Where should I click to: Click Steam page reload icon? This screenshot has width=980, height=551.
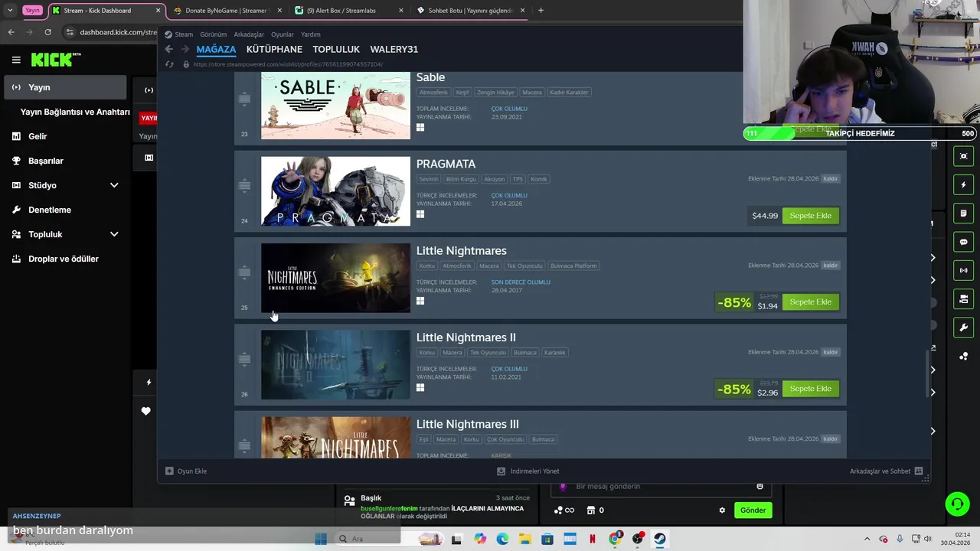[x=169, y=64]
